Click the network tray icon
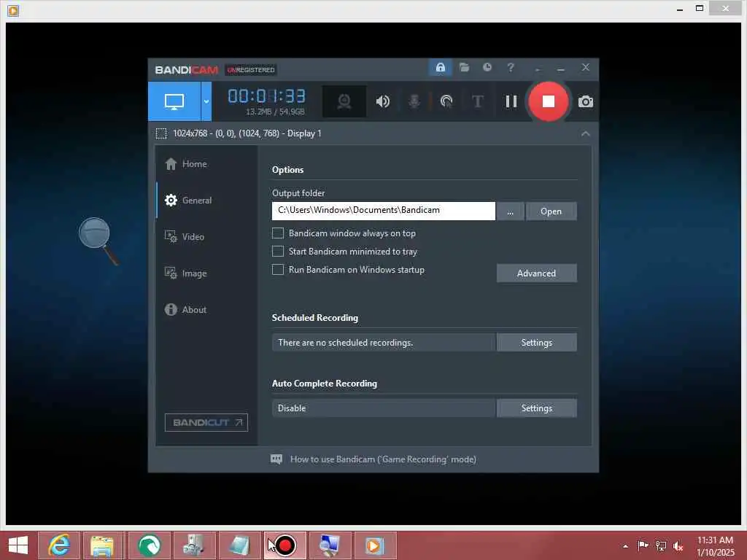Viewport: 747px width, 560px height. point(661,545)
